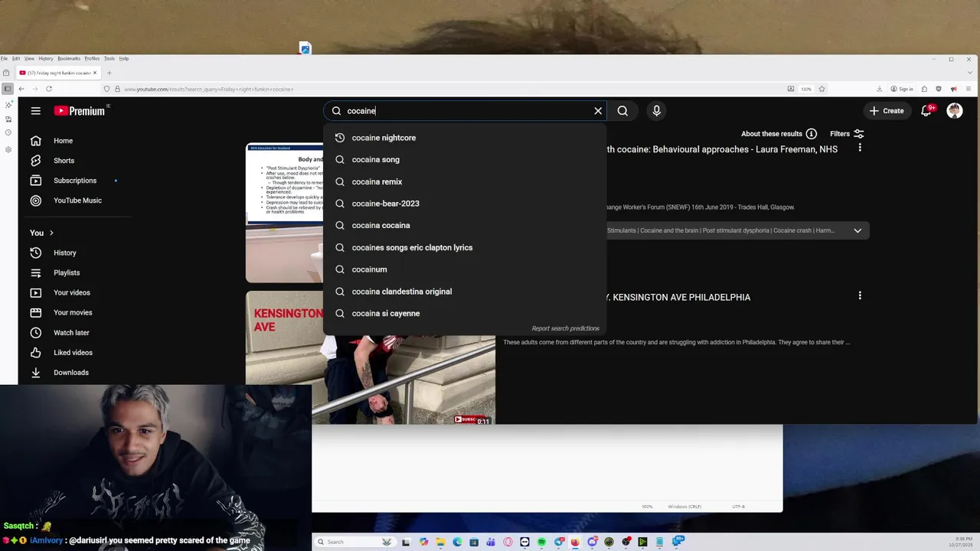Choose suggestion 'cocaina clandestina original'
Viewport: 980px width, 551px height.
click(465, 292)
